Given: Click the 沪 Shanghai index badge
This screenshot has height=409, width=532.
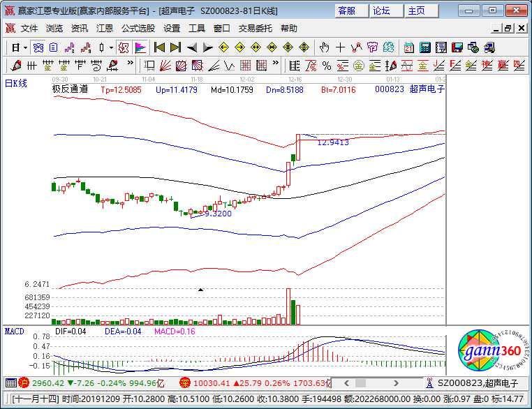Looking at the screenshot, I should [x=24, y=383].
